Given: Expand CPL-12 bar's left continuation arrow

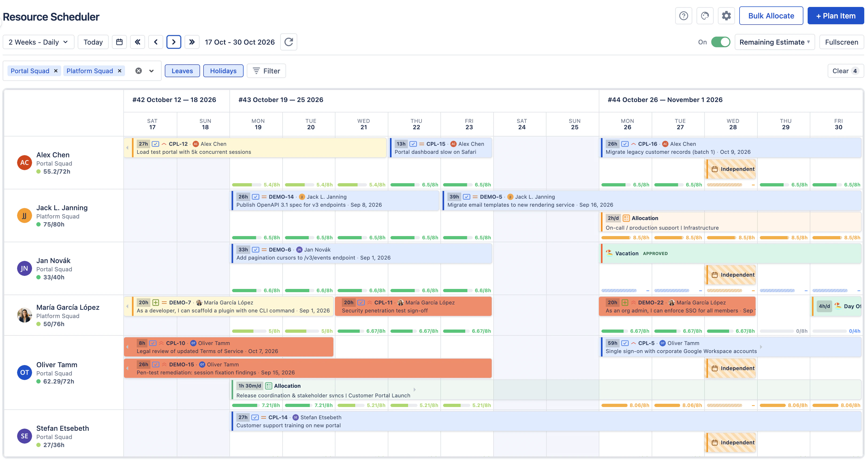Looking at the screenshot, I should 127,148.
